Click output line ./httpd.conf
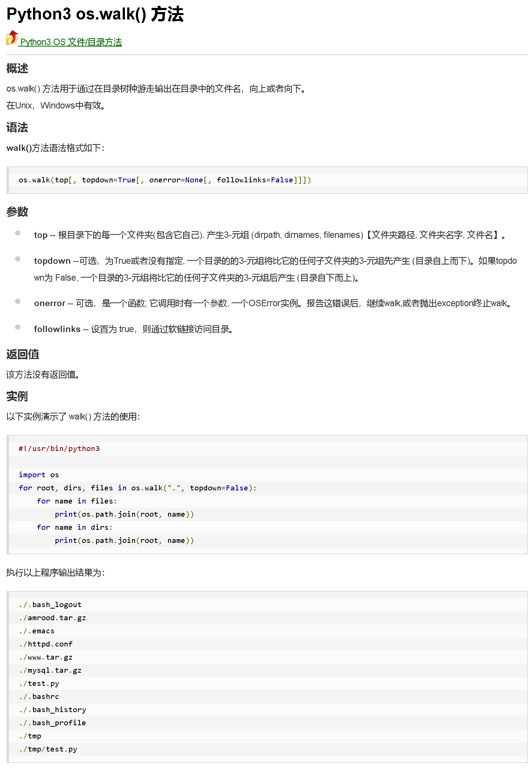 pyautogui.click(x=46, y=644)
